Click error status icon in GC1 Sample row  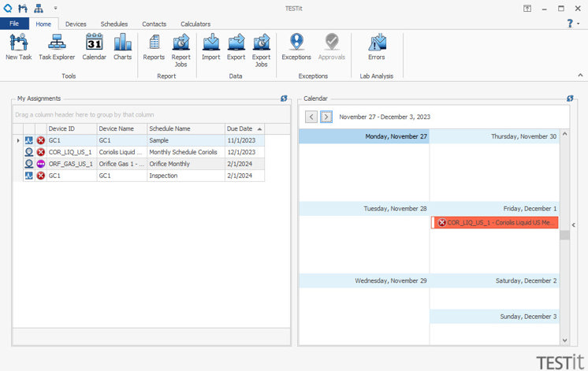pos(41,140)
